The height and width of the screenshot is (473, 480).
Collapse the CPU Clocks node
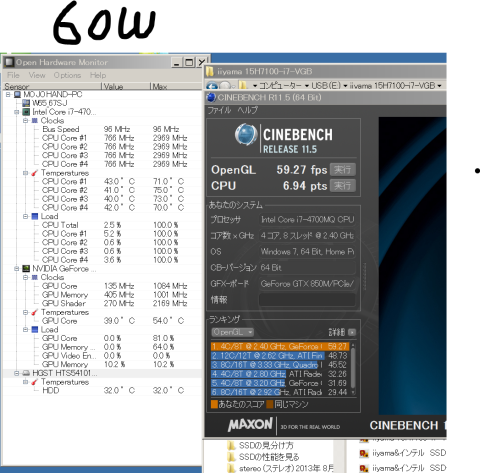pos(25,121)
